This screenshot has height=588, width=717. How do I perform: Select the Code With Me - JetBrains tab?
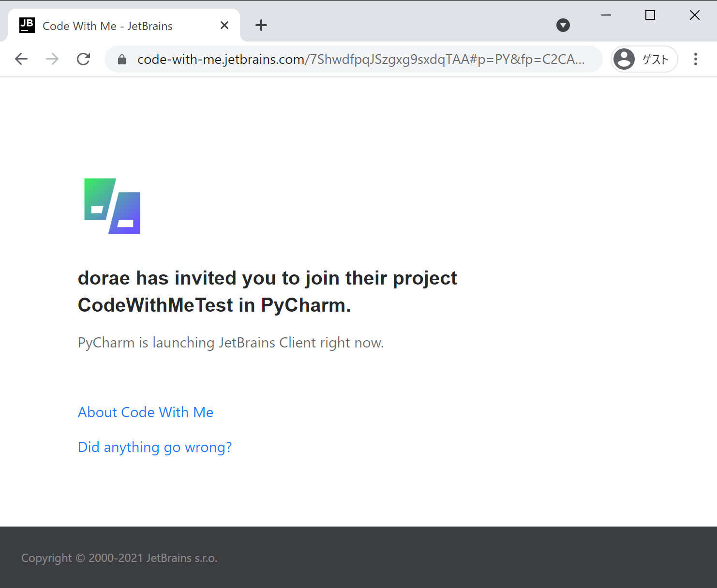point(124,26)
